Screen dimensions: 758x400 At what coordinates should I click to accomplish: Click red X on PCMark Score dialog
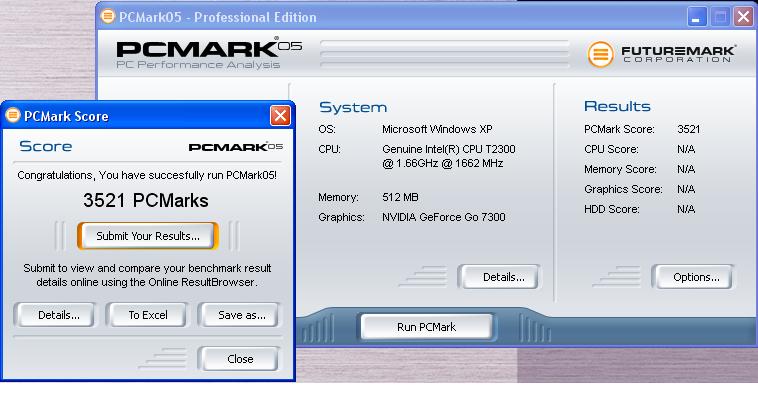click(x=280, y=116)
